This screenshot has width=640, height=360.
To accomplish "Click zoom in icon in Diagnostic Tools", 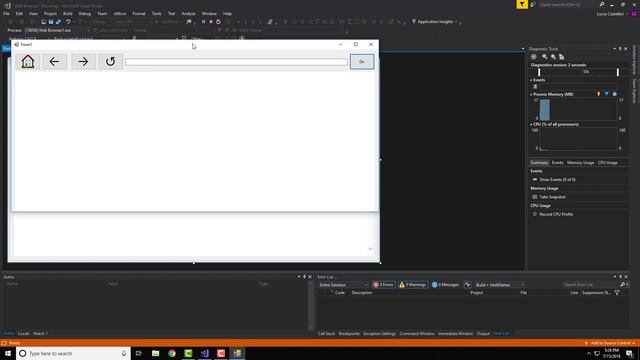I will (544, 57).
